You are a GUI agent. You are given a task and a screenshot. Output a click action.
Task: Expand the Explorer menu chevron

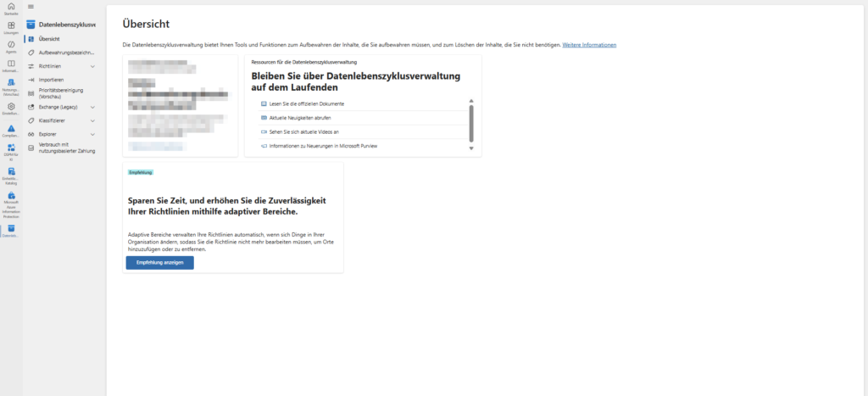(x=92, y=134)
